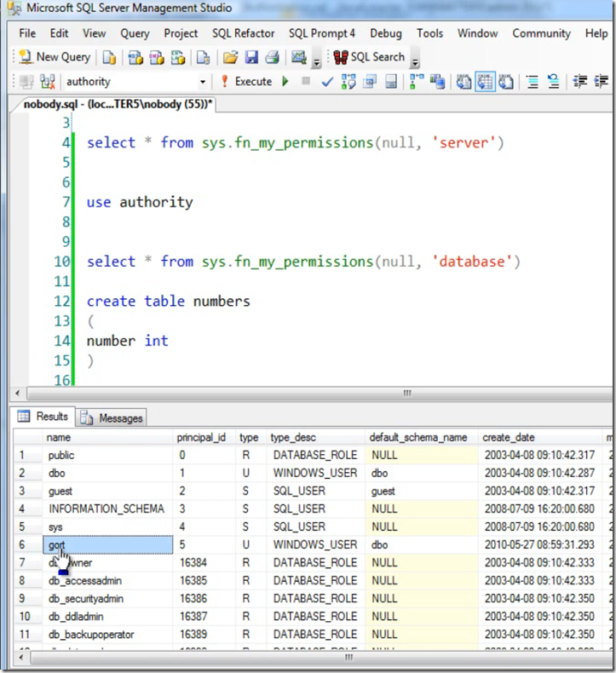Image resolution: width=616 pixels, height=673 pixels.
Task: Open the Query menu
Action: [x=135, y=33]
